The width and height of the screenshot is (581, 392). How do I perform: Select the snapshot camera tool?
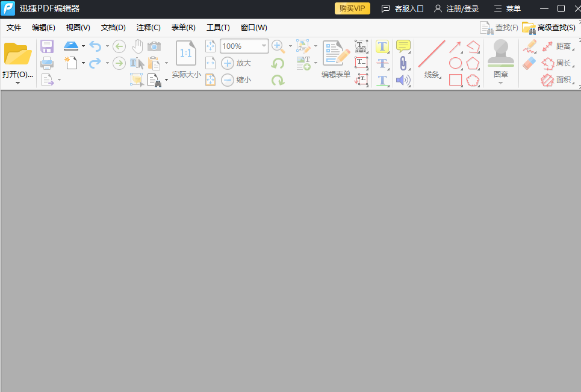[x=154, y=46]
